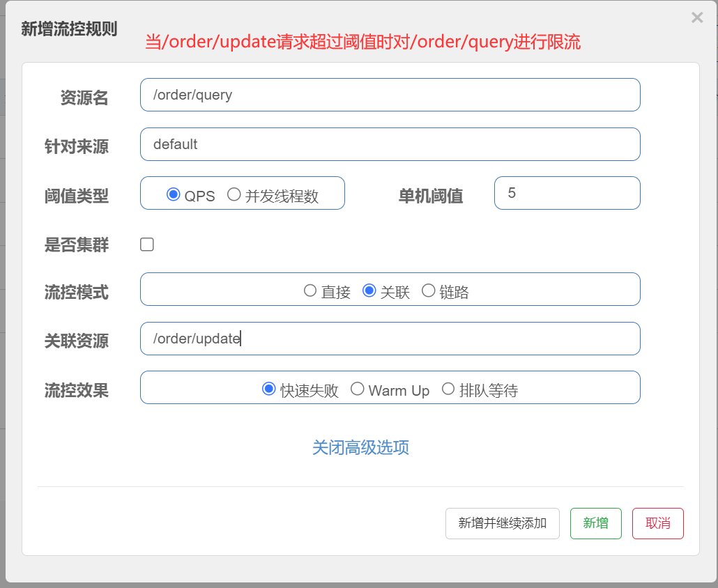Click the green 新增 button
718x588 pixels.
tap(595, 523)
